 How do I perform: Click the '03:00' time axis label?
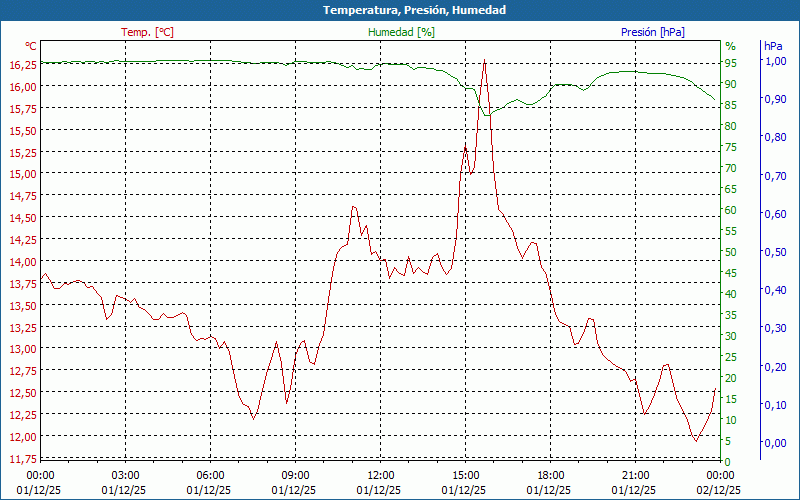(x=126, y=476)
